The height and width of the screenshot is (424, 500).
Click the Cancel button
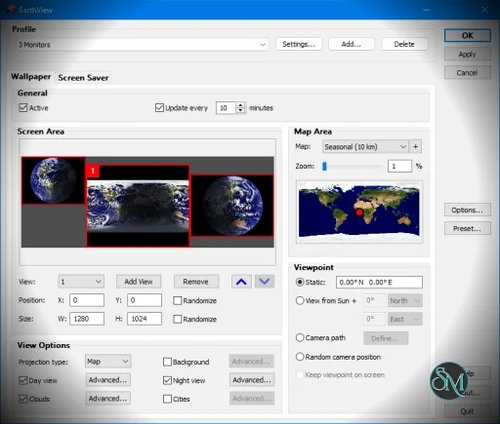[x=467, y=73]
